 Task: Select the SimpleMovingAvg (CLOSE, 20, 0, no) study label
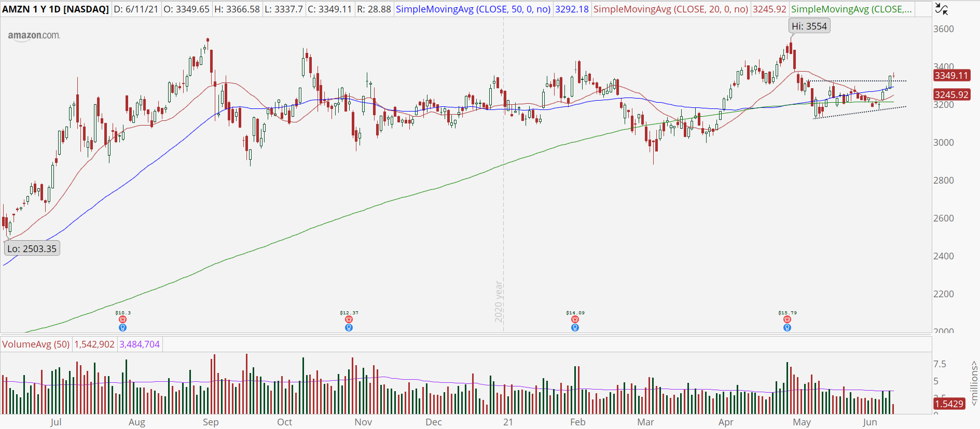coord(671,9)
